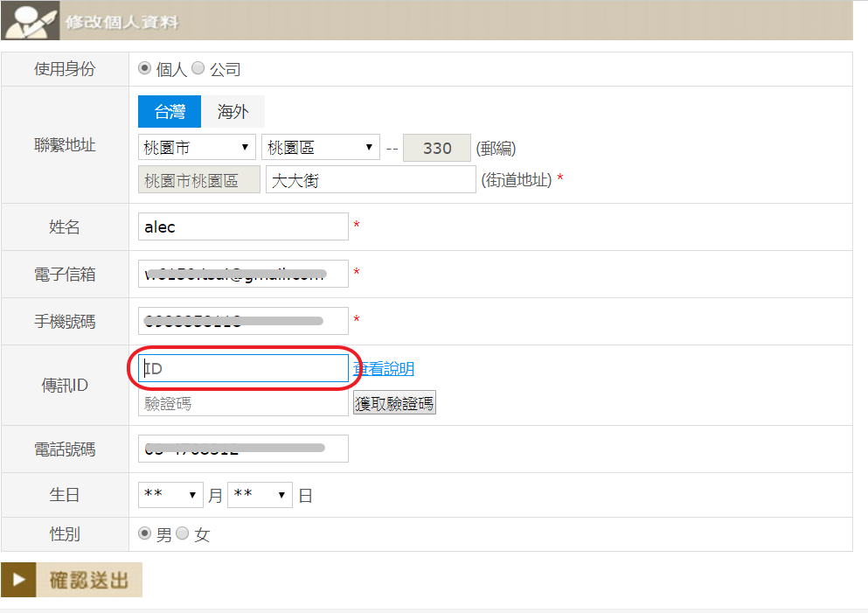Switch to the 台灣 address tab
This screenshot has height=613, width=868.
[x=170, y=112]
